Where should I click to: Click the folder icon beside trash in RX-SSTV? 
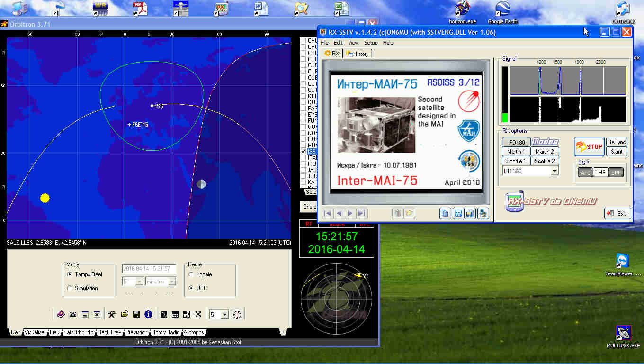409,214
